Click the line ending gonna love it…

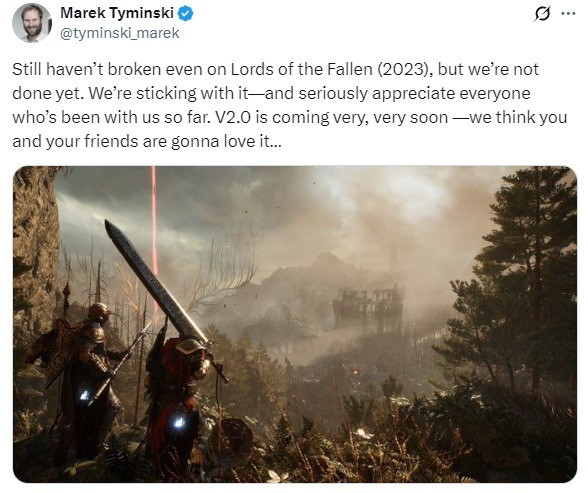point(146,142)
